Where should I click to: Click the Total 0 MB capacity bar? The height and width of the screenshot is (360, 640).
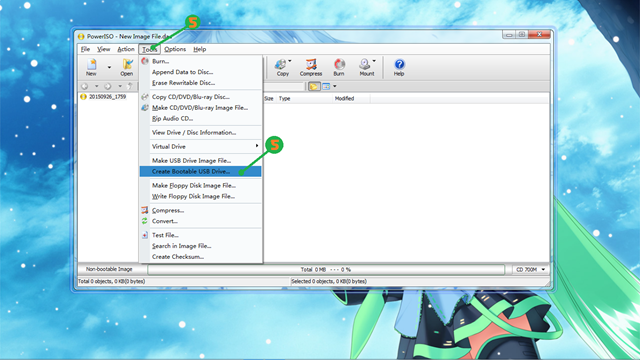coord(326,269)
